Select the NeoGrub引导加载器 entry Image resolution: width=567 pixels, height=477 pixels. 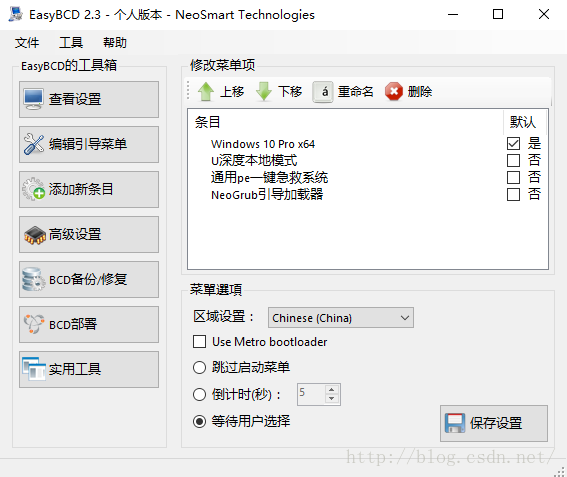(x=267, y=195)
